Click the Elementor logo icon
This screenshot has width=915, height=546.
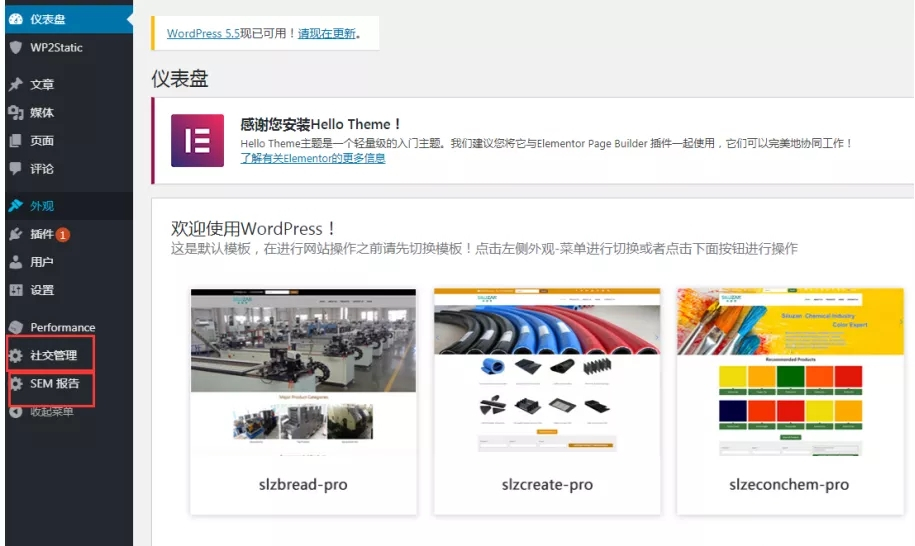coord(197,141)
